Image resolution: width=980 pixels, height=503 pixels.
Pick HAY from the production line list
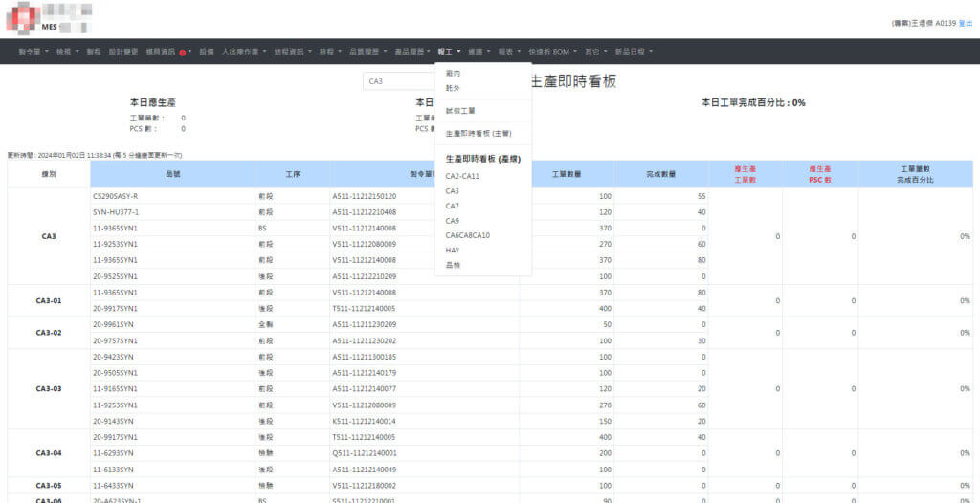(x=453, y=250)
